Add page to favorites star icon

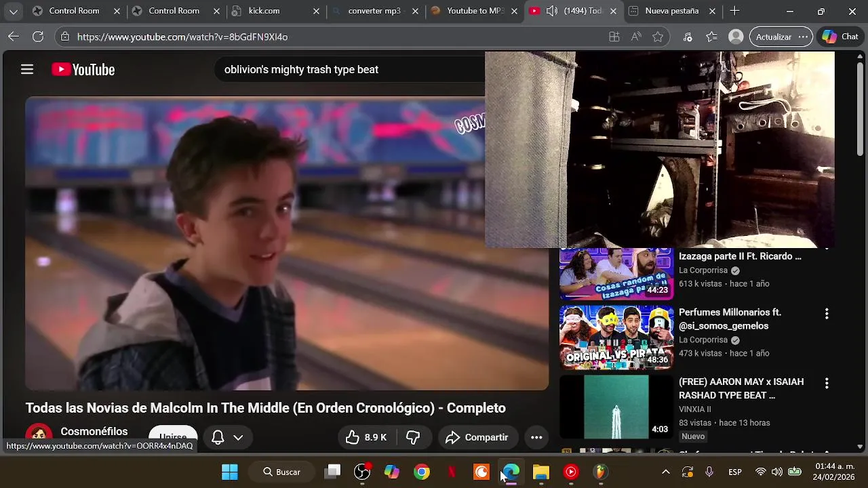pyautogui.click(x=658, y=37)
